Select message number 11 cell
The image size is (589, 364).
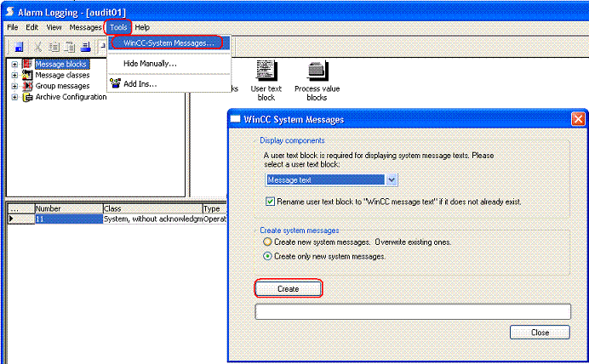click(69, 219)
